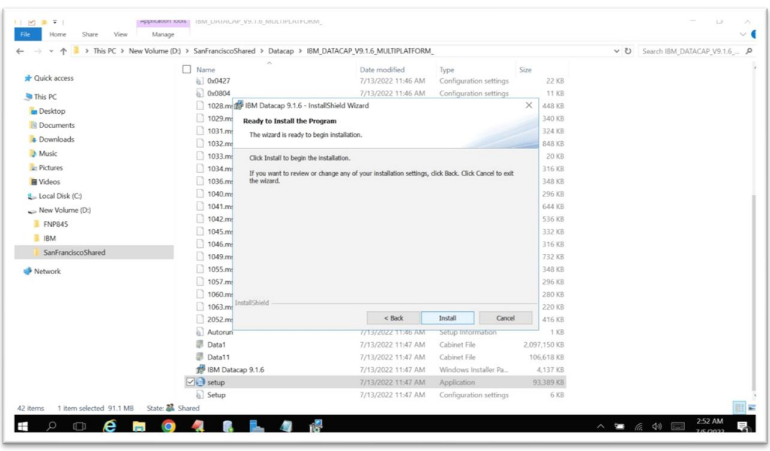Select the 0x0427 configuration file
Screen dimensions: 770x451
point(219,81)
